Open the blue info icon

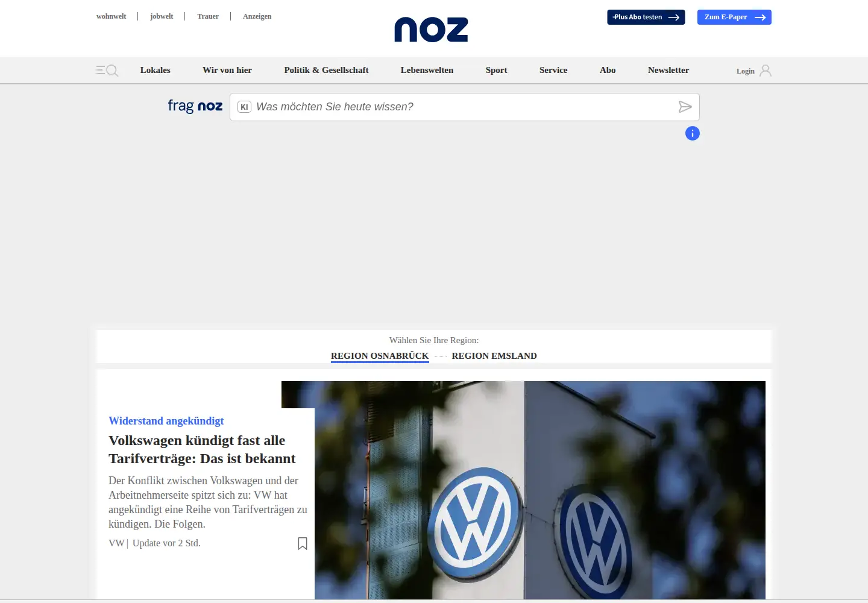click(x=693, y=133)
